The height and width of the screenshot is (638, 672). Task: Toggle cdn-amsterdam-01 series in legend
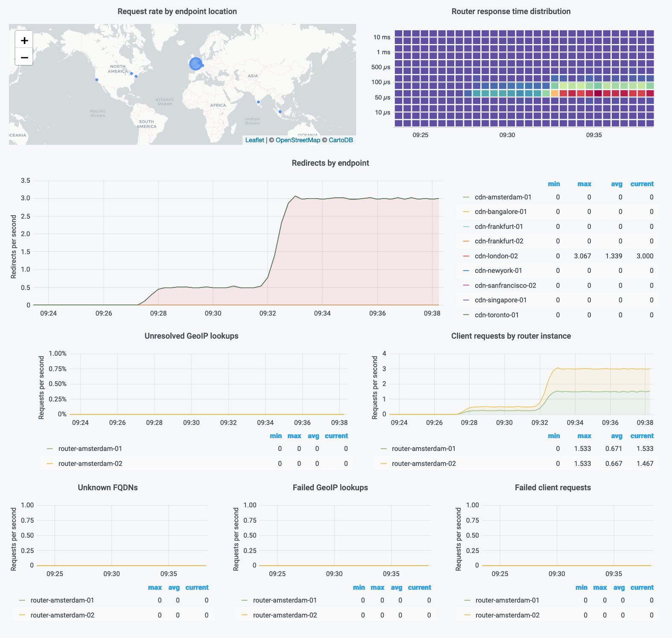click(x=503, y=197)
